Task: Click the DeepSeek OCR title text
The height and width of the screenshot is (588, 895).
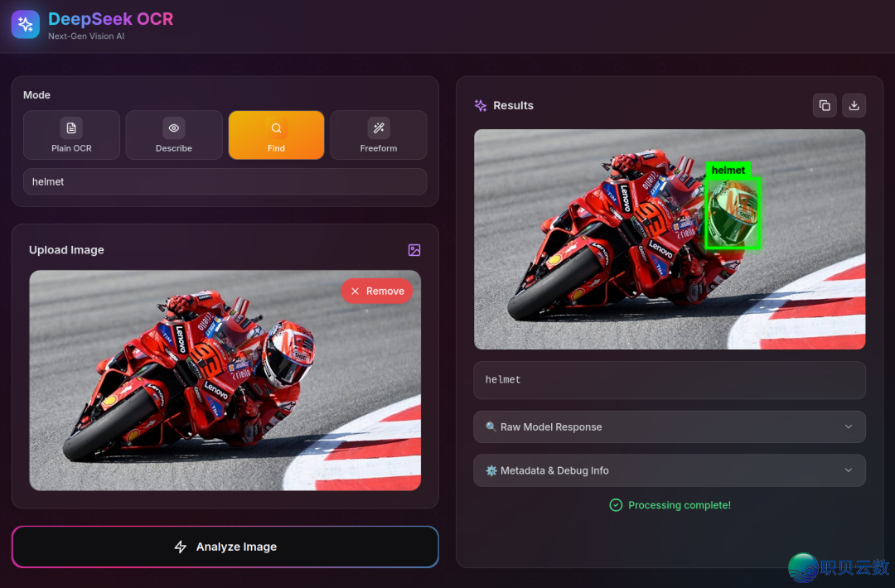Action: (x=110, y=19)
